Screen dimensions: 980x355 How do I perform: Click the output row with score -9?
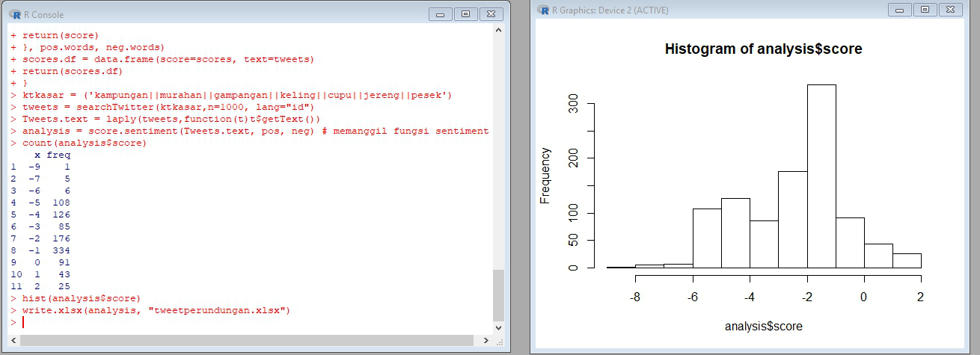point(40,167)
